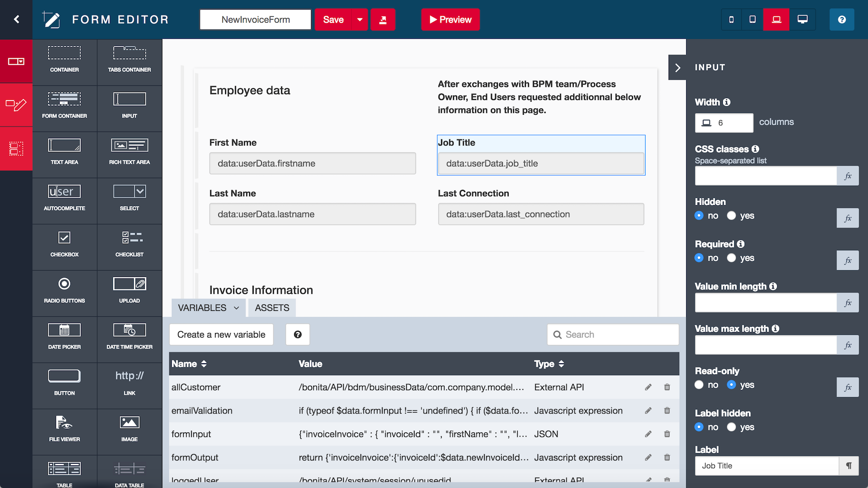Collapse the INPUT properties panel chevron
This screenshot has height=488, width=868.
[677, 68]
